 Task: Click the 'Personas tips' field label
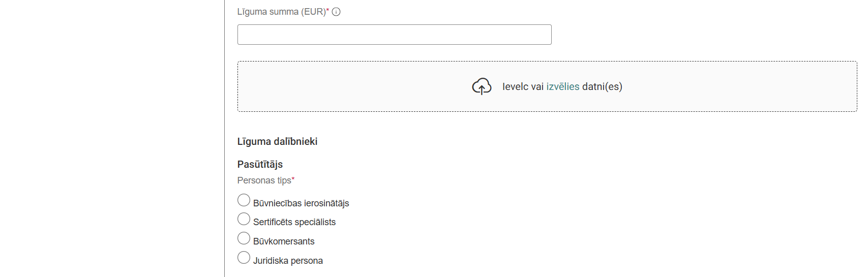[x=264, y=180]
